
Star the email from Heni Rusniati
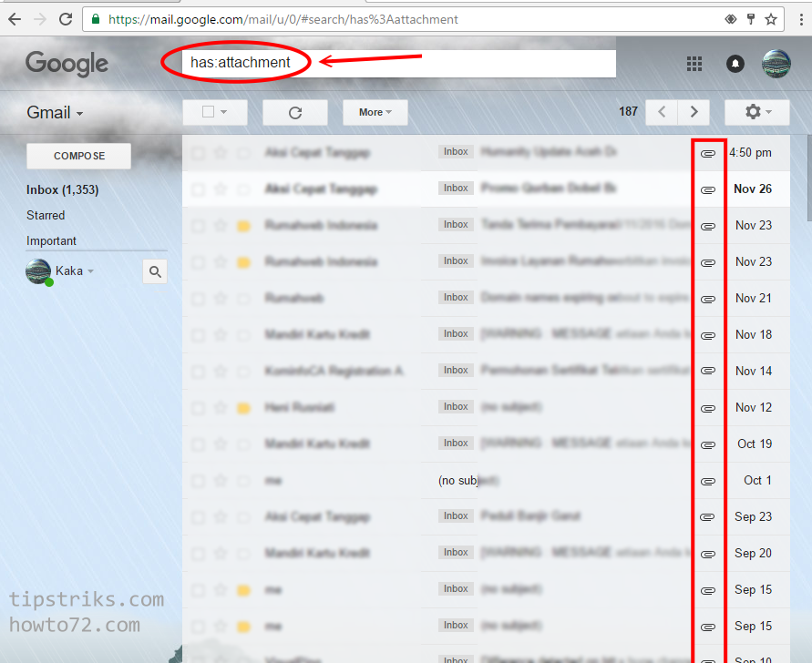pos(219,407)
